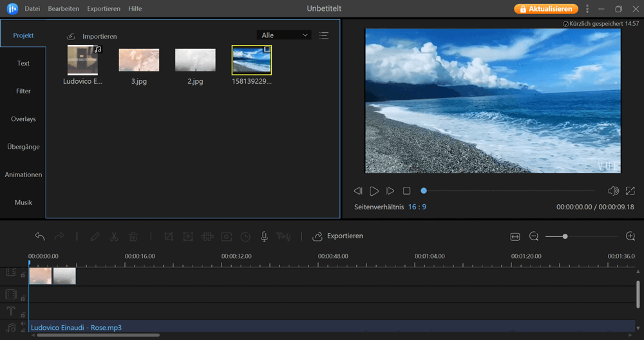
Task: Zoom in the timeline with plus magnifier
Action: (x=630, y=236)
